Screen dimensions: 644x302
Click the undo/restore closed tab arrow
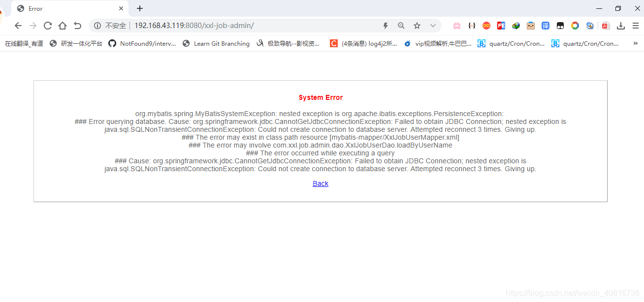point(77,26)
